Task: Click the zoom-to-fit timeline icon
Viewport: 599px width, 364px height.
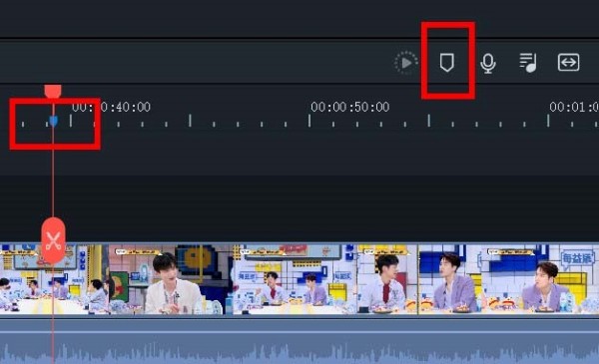Action: (568, 62)
